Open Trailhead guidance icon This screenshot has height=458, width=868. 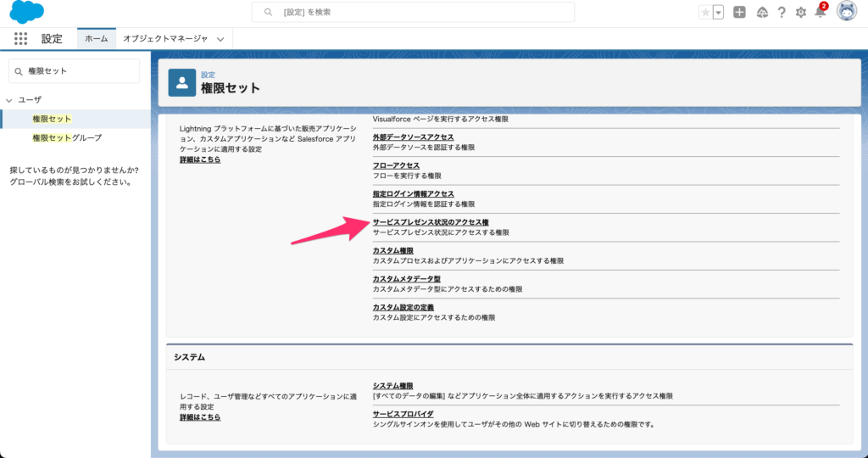[x=761, y=12]
